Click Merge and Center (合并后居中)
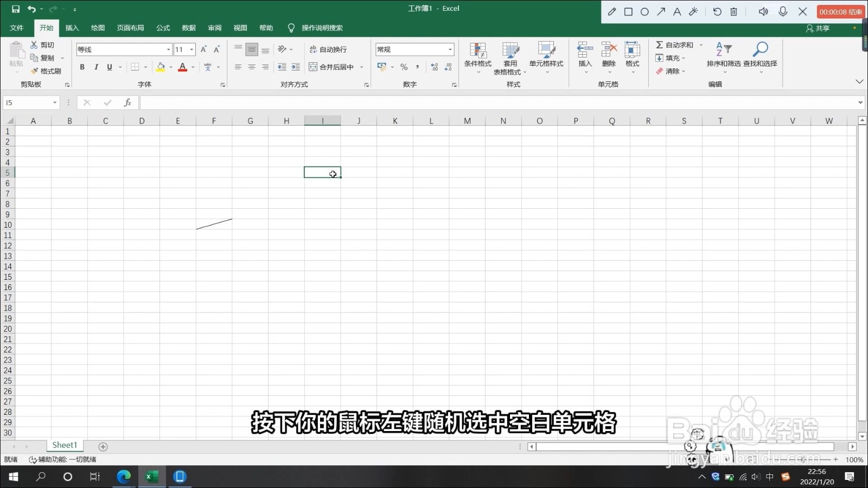The width and height of the screenshot is (868, 488). click(x=331, y=67)
